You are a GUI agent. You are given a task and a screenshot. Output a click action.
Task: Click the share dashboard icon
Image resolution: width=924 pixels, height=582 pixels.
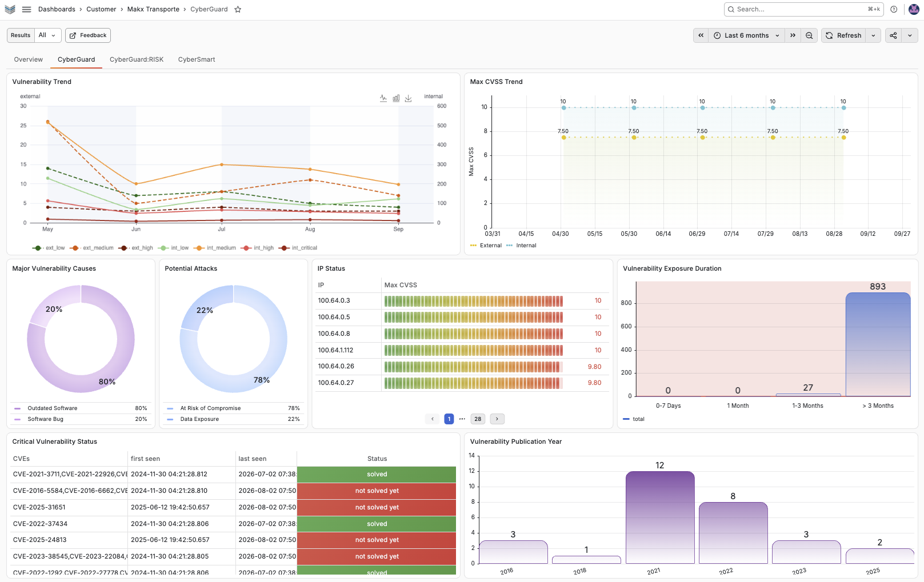point(893,35)
